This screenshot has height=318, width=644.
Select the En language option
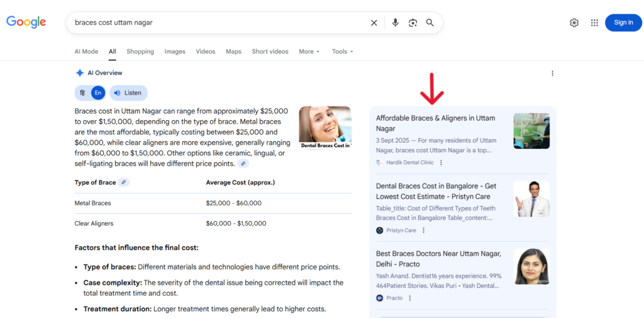coord(97,93)
